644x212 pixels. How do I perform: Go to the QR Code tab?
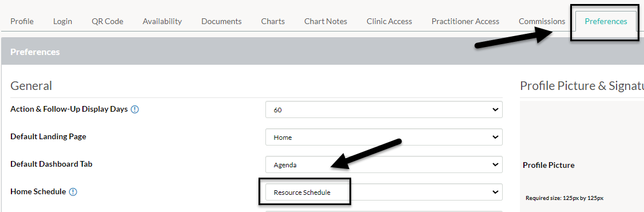point(108,21)
